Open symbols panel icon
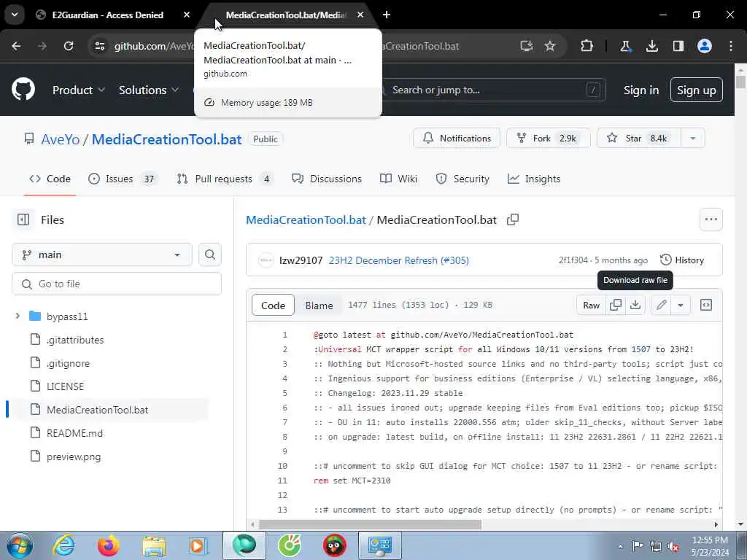The width and height of the screenshot is (747, 560). pyautogui.click(x=706, y=305)
